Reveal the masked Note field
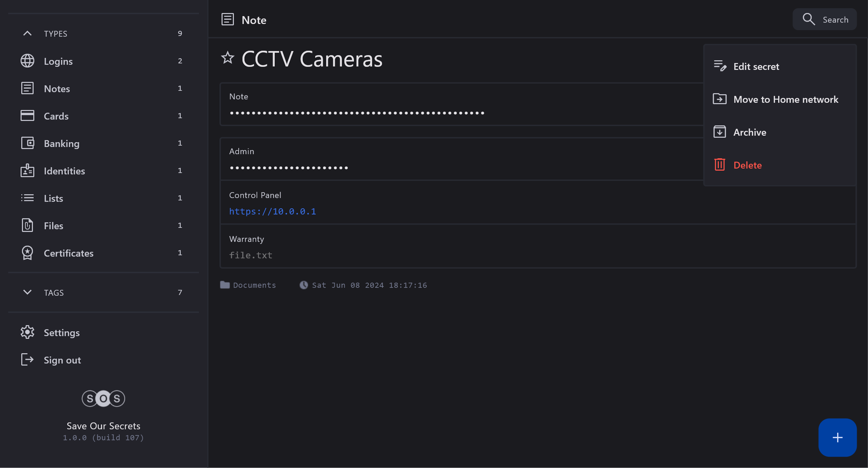The image size is (868, 468). point(357,113)
